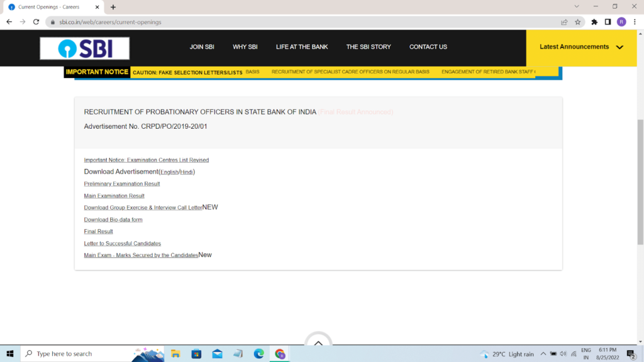Screen dimensions: 644x362
Task: Expand the scroll-up chevron at page bottom
Action: pyautogui.click(x=318, y=343)
